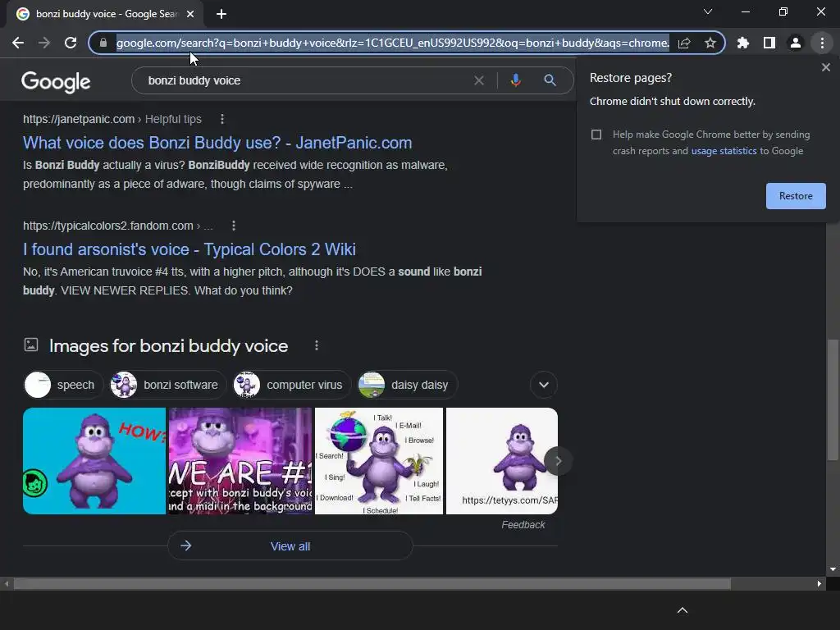Click https://typicalcolors2.fandom.com breadcrumb text
Viewport: 840px width, 630px height.
[x=107, y=226]
